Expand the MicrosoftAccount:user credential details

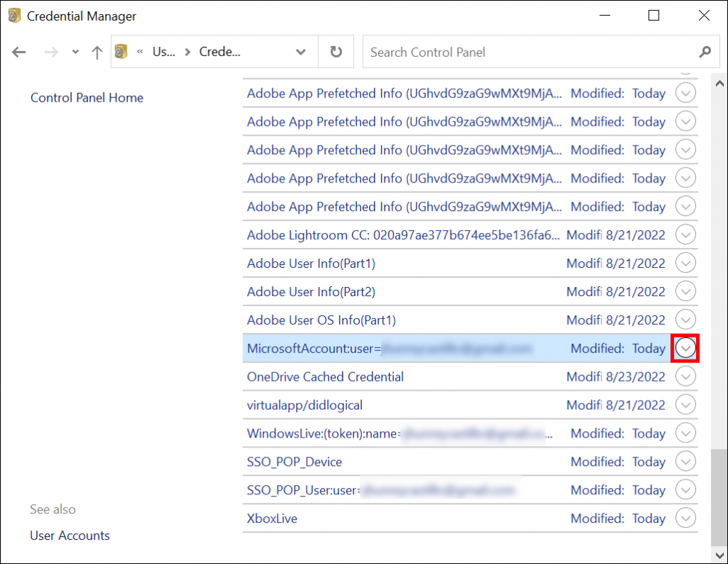pos(685,348)
